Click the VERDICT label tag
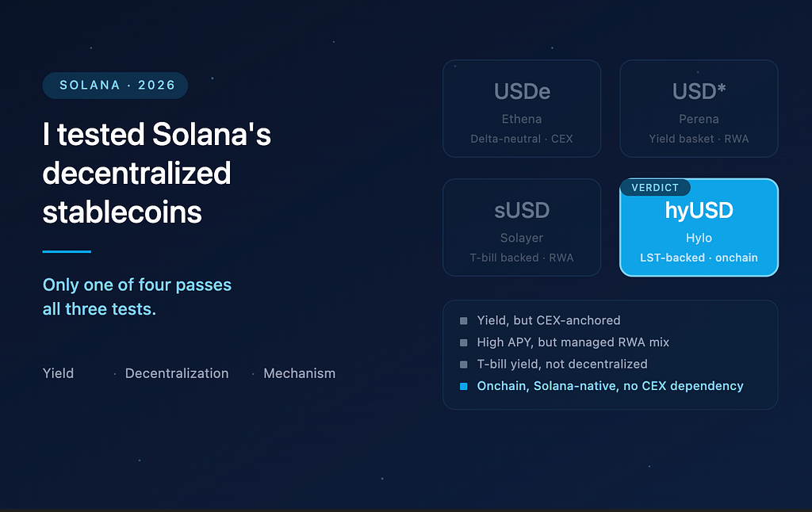The height and width of the screenshot is (512, 812). click(x=655, y=187)
